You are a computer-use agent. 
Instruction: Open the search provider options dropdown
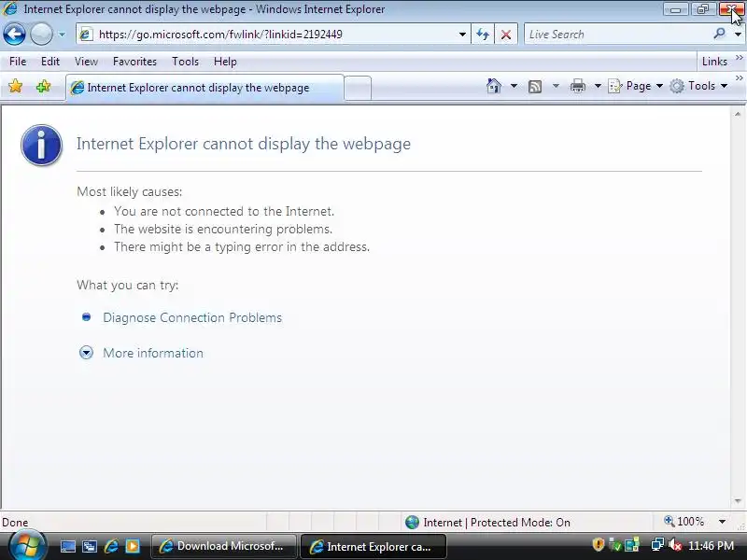[738, 35]
